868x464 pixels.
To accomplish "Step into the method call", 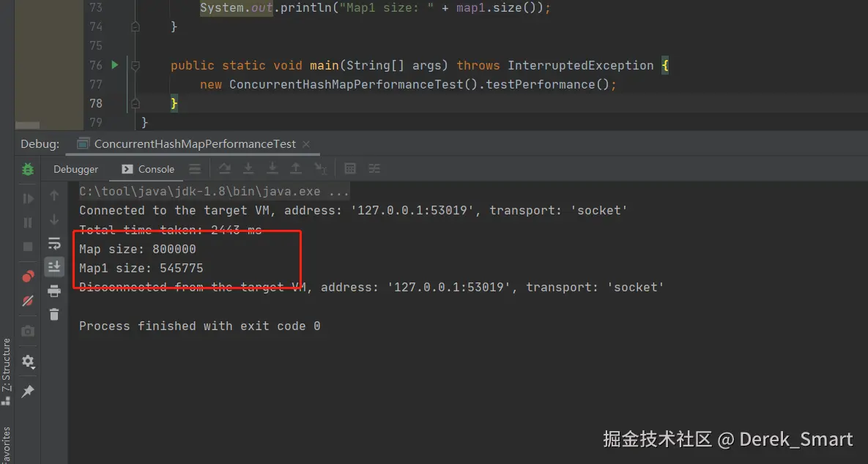I will pyautogui.click(x=248, y=169).
